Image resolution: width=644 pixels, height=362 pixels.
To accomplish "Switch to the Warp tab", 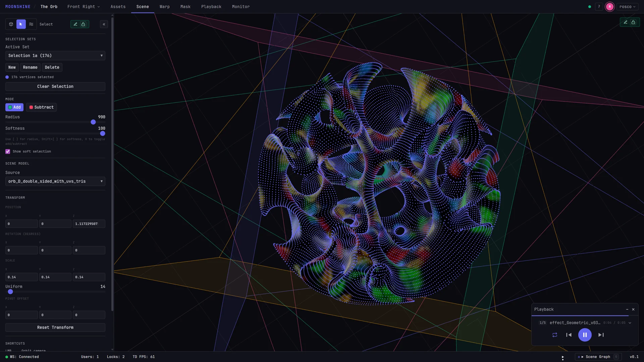I will [x=165, y=7].
